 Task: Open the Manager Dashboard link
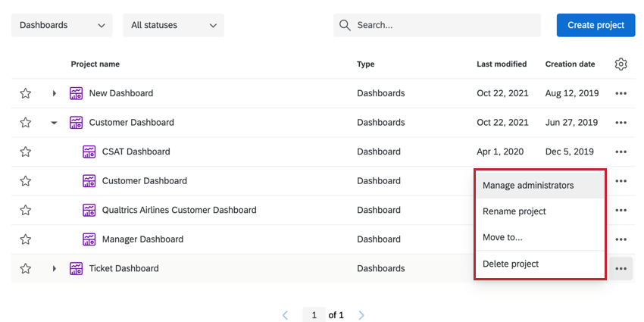click(x=142, y=239)
